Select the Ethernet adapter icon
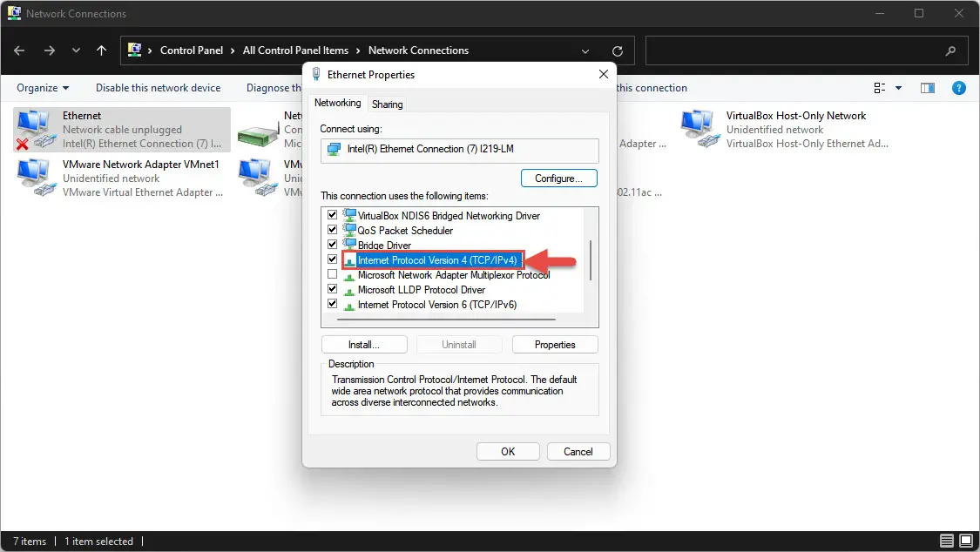The width and height of the screenshot is (980, 552). click(x=35, y=129)
